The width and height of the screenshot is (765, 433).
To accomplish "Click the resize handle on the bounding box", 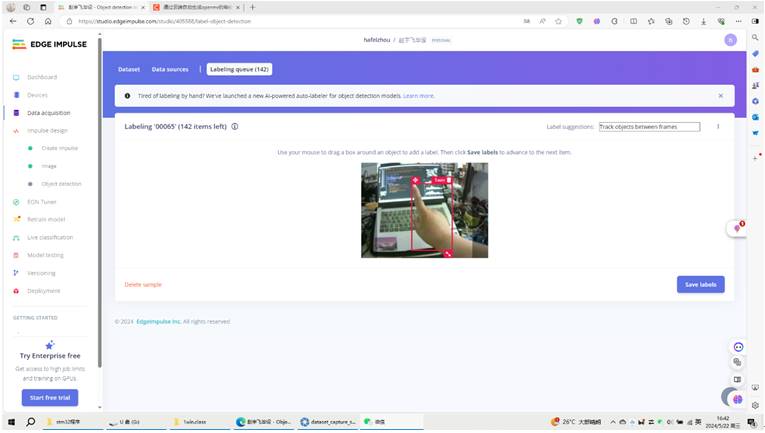I will point(448,254).
